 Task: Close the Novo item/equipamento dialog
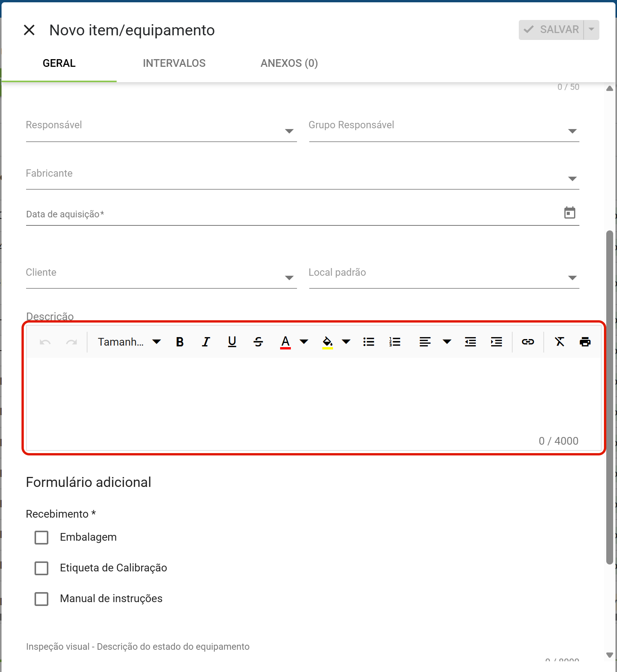point(29,30)
